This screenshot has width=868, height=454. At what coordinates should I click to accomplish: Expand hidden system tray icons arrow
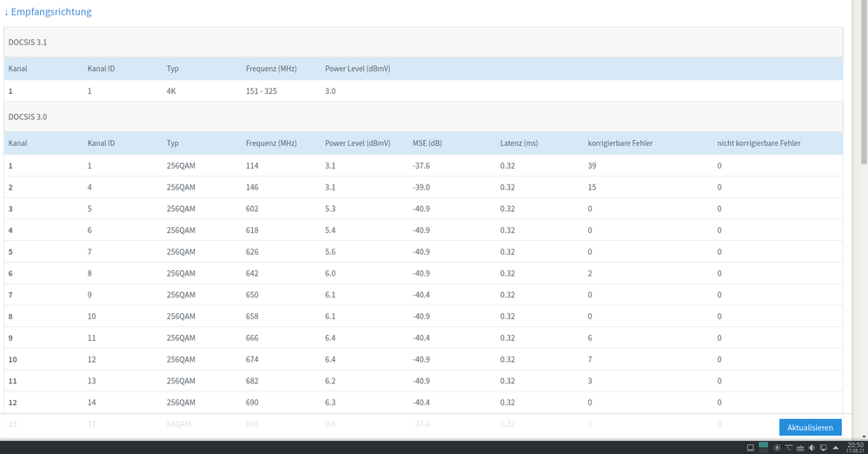pyautogui.click(x=835, y=447)
